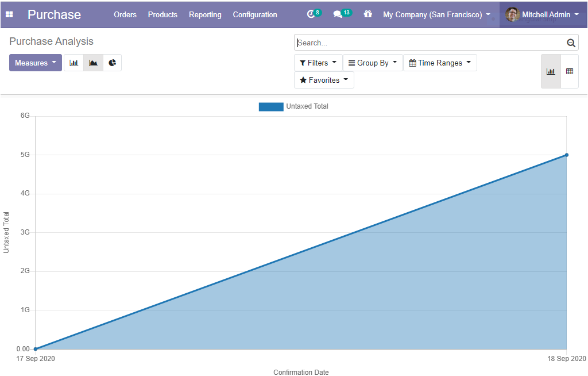Image resolution: width=588 pixels, height=376 pixels.
Task: Click the 18 Sep 2020 data point
Action: point(567,155)
